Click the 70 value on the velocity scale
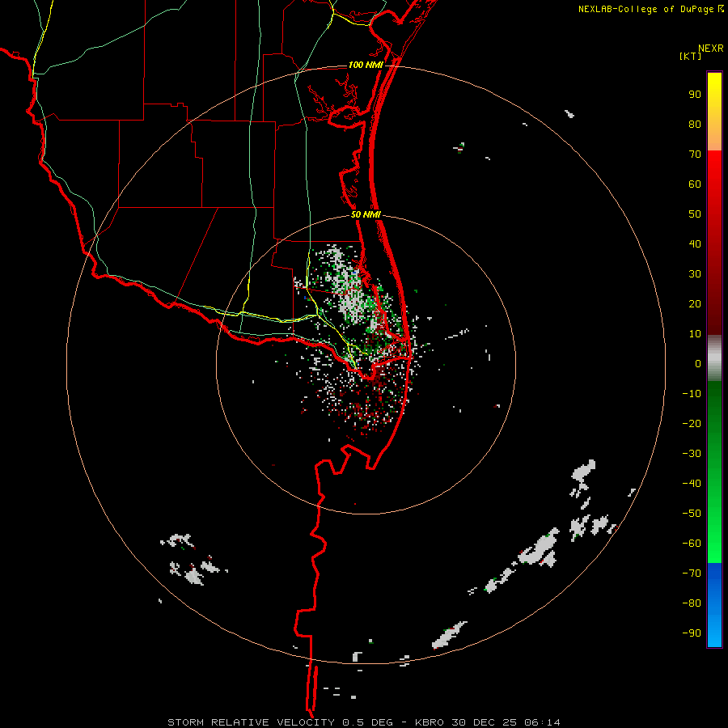Screen dimensions: 728x728 click(695, 154)
